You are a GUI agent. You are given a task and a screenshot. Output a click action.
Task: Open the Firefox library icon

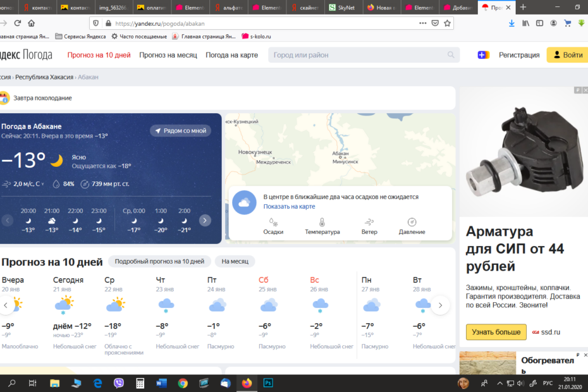(x=526, y=23)
